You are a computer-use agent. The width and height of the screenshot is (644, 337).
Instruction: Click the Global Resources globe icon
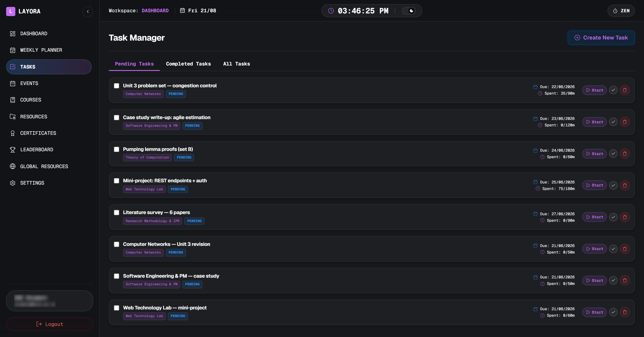click(12, 166)
